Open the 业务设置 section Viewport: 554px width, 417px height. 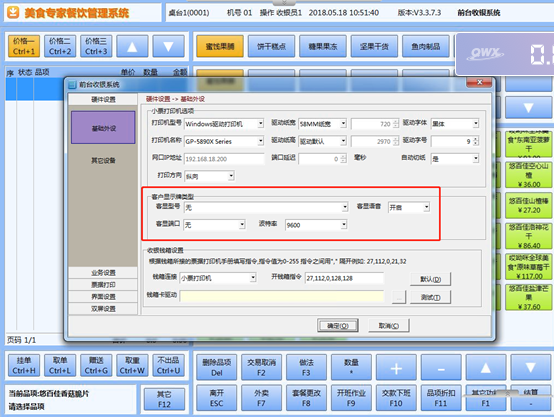click(103, 273)
